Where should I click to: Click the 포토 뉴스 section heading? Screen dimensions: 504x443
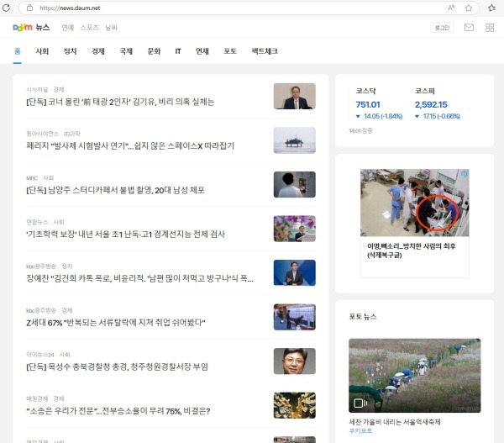click(x=363, y=317)
